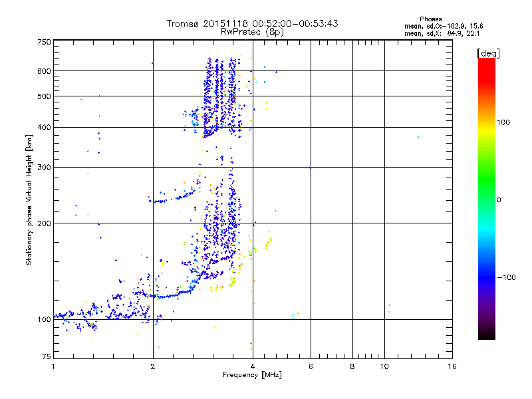
Task: Click the x-axis tick label '1'
Action: point(53,366)
